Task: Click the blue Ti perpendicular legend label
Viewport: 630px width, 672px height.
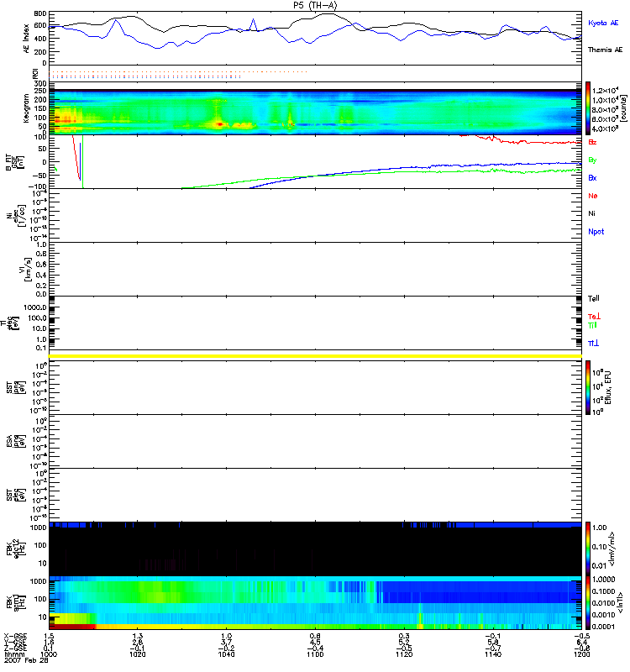Action: pyautogui.click(x=593, y=344)
